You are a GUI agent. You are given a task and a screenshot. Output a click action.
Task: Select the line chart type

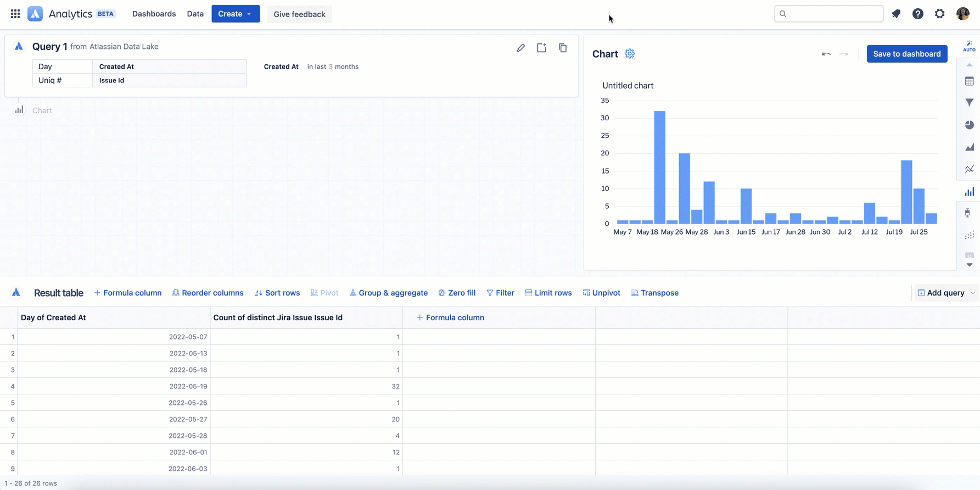point(970,169)
